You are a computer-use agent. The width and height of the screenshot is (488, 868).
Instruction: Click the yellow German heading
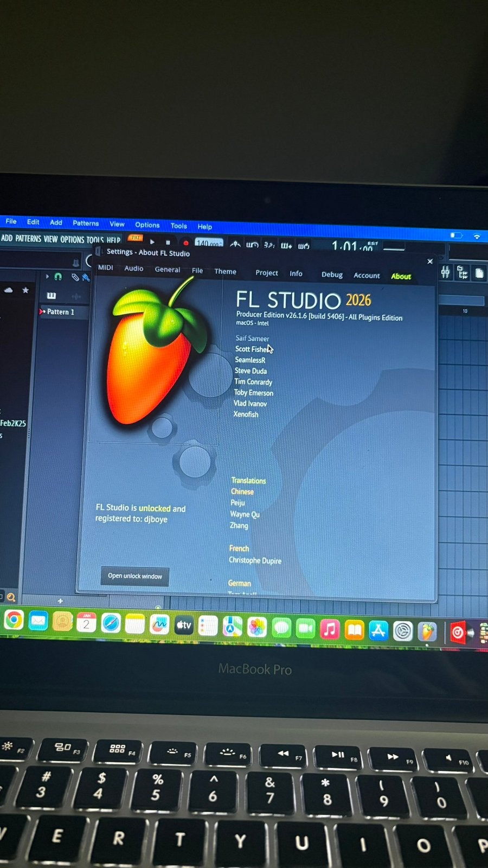(239, 583)
